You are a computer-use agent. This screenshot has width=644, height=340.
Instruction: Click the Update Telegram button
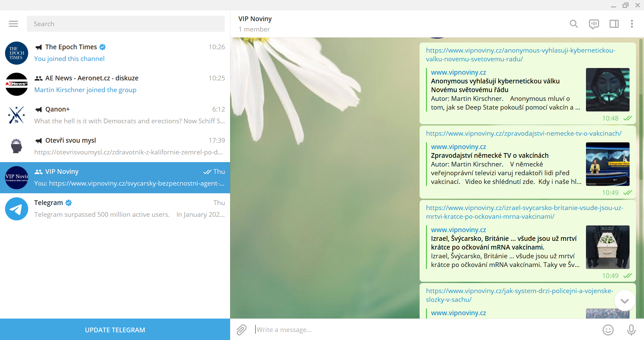(x=115, y=330)
